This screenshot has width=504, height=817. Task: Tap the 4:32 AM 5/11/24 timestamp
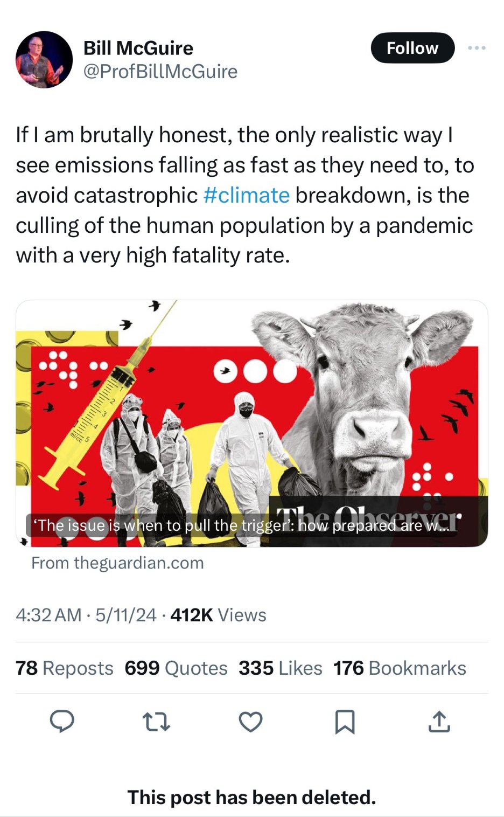(86, 615)
